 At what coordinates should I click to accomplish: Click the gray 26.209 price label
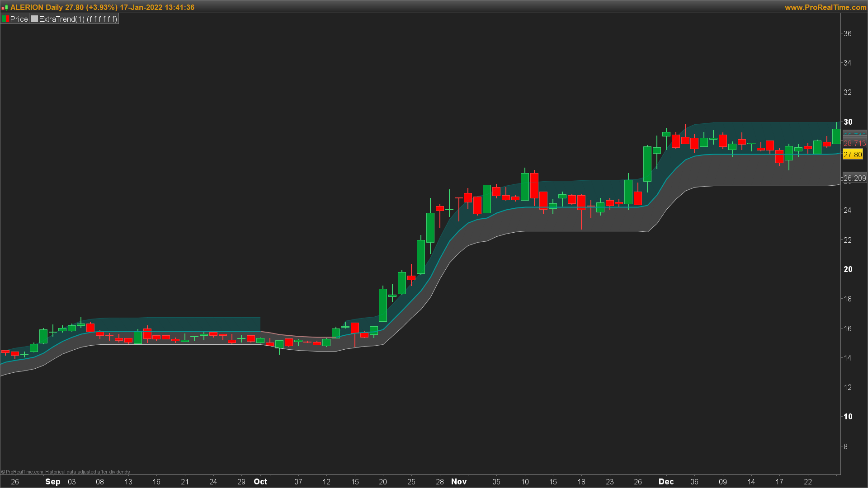(x=854, y=178)
